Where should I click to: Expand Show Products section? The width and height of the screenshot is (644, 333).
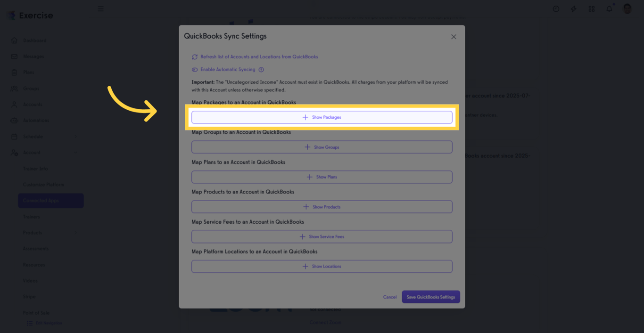322,207
